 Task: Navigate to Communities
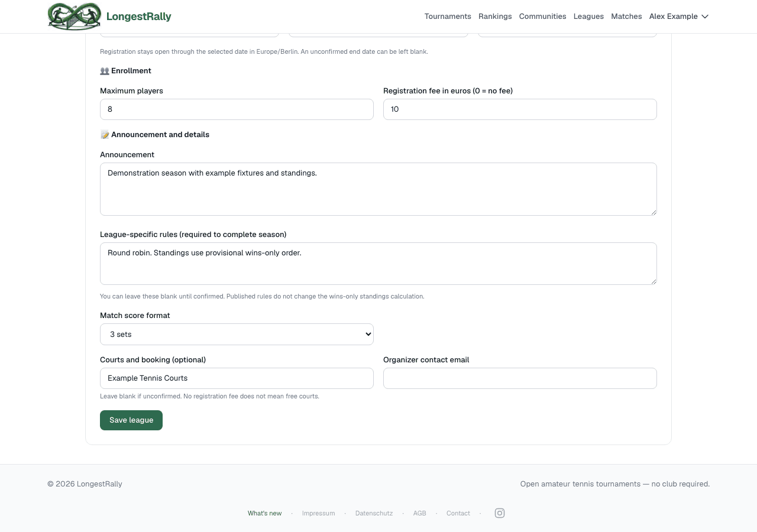(x=542, y=17)
